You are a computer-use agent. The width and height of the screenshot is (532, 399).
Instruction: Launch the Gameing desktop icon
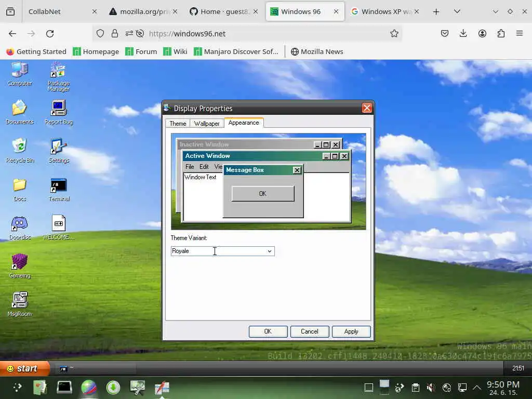pyautogui.click(x=20, y=267)
